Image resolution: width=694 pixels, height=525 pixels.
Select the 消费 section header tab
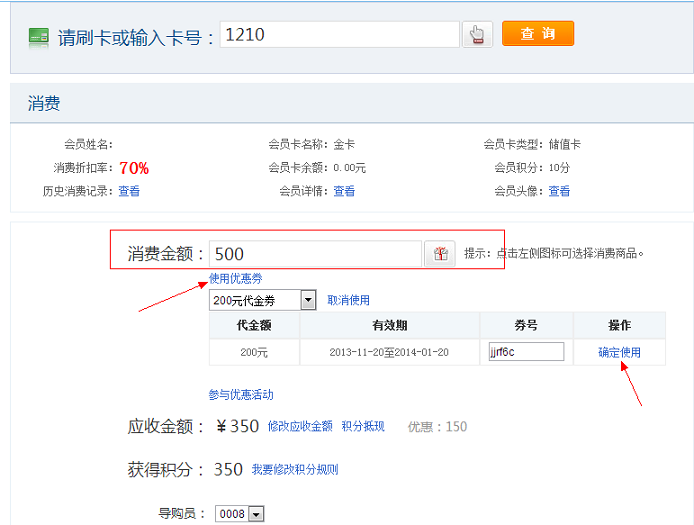pos(44,103)
